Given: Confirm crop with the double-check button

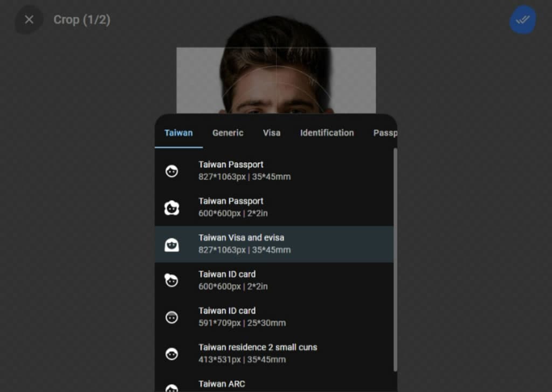Looking at the screenshot, I should point(522,20).
